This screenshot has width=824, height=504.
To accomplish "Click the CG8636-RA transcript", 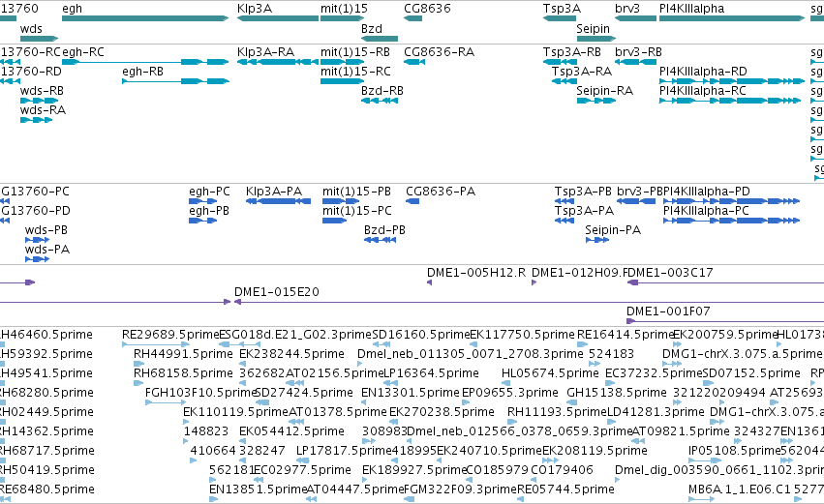I will [x=414, y=62].
